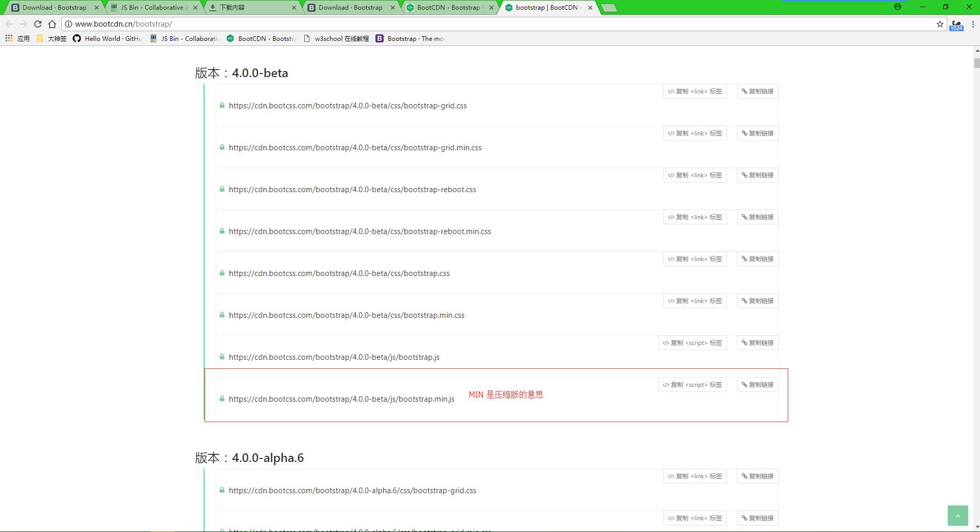Click lock icon beside bootstrap.min.js beta URL
Viewport: 980px width, 532px height.
pos(222,399)
